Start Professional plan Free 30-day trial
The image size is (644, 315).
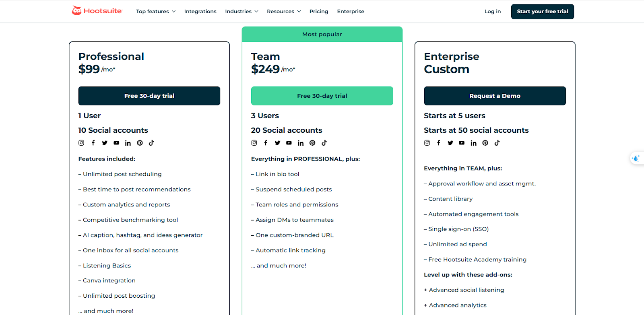pyautogui.click(x=149, y=96)
